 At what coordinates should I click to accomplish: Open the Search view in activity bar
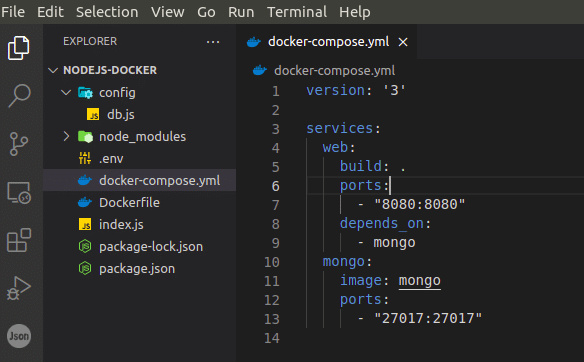point(19,95)
